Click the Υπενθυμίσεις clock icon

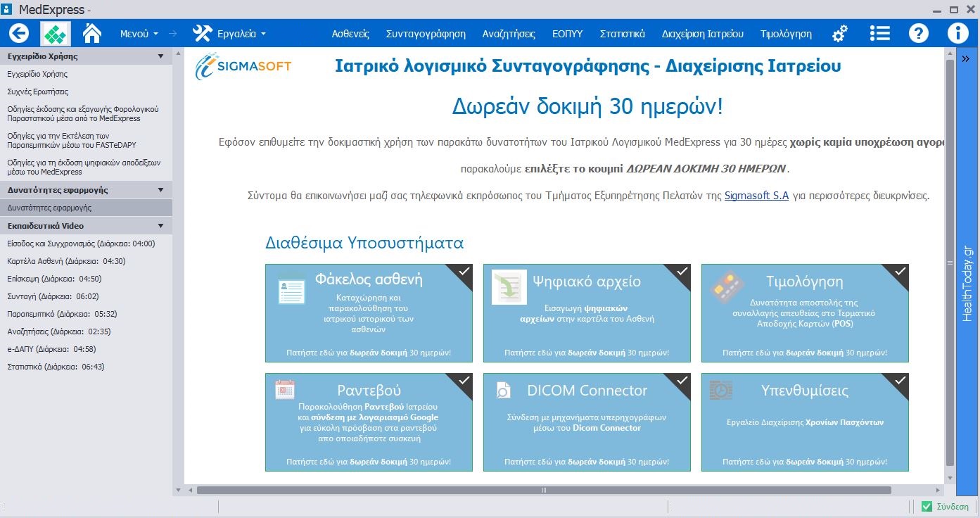[720, 390]
